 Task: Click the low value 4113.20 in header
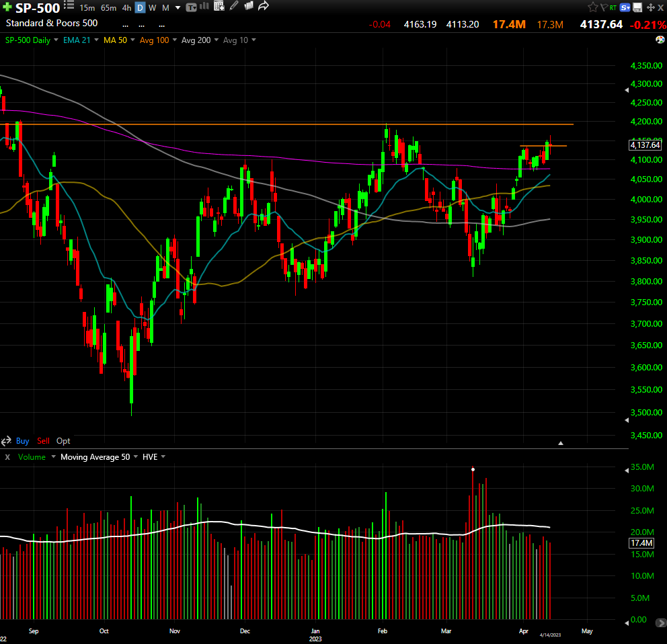463,24
